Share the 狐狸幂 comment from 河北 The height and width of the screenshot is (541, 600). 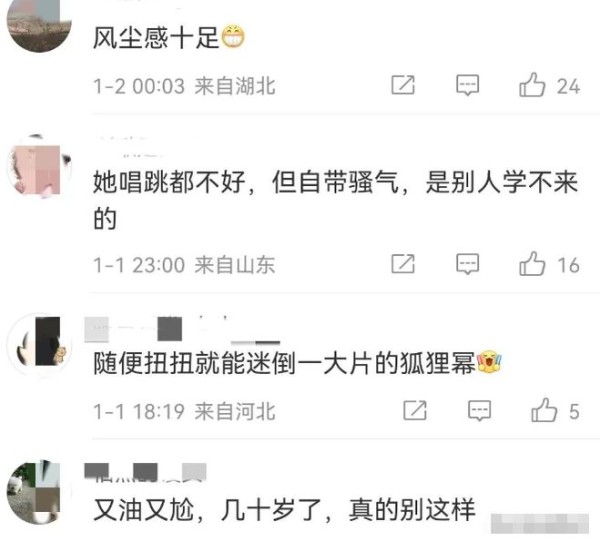[415, 411]
